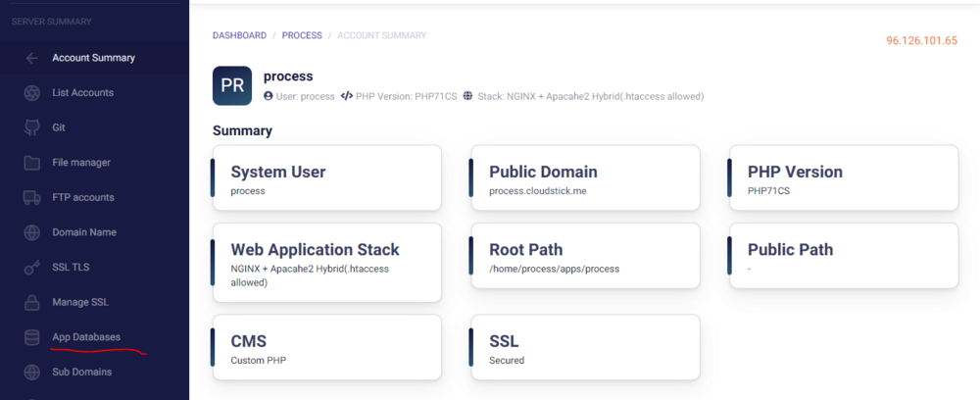Click the Domain Name globe icon

[x=32, y=233]
